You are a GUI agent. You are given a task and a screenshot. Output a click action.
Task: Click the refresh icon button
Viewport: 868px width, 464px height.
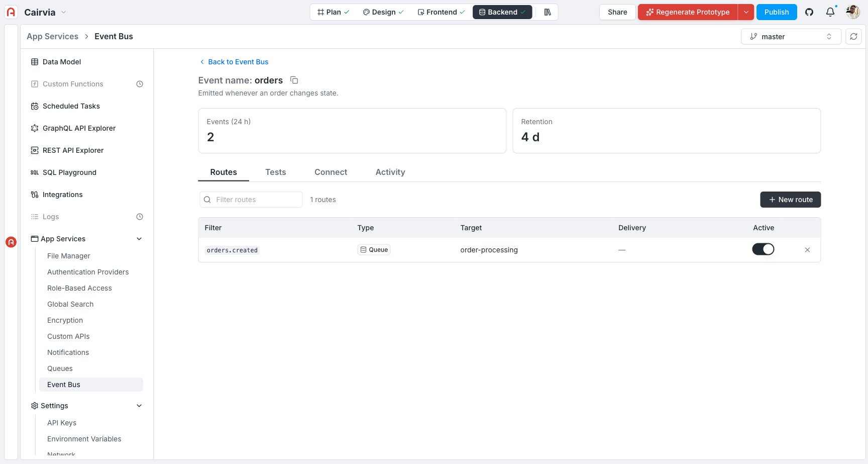click(853, 36)
